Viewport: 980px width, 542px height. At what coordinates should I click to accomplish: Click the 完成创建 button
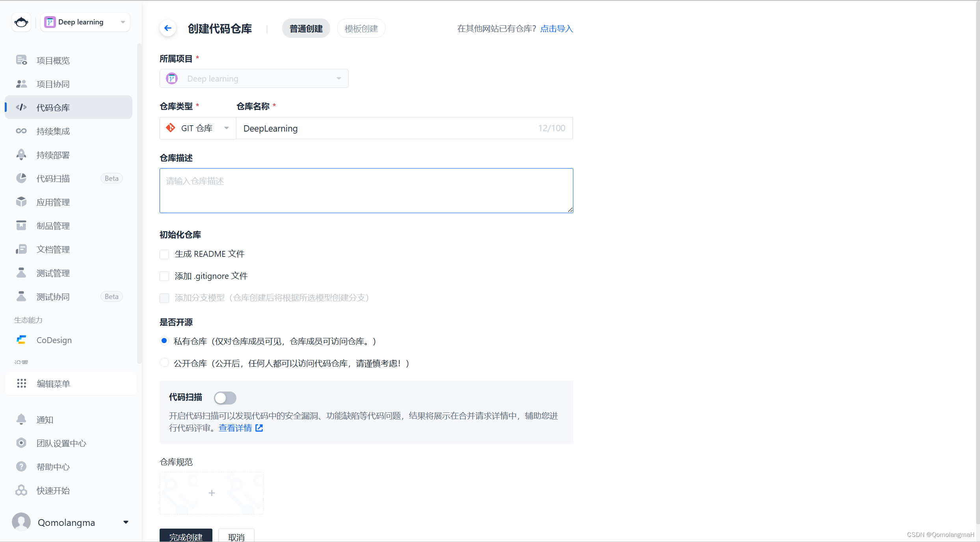click(x=186, y=536)
